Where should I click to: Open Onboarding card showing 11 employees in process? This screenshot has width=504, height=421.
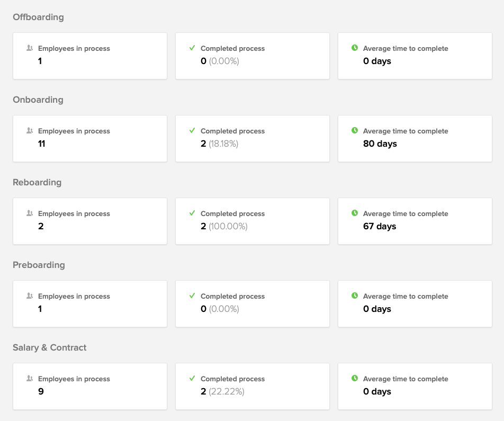[x=90, y=139]
